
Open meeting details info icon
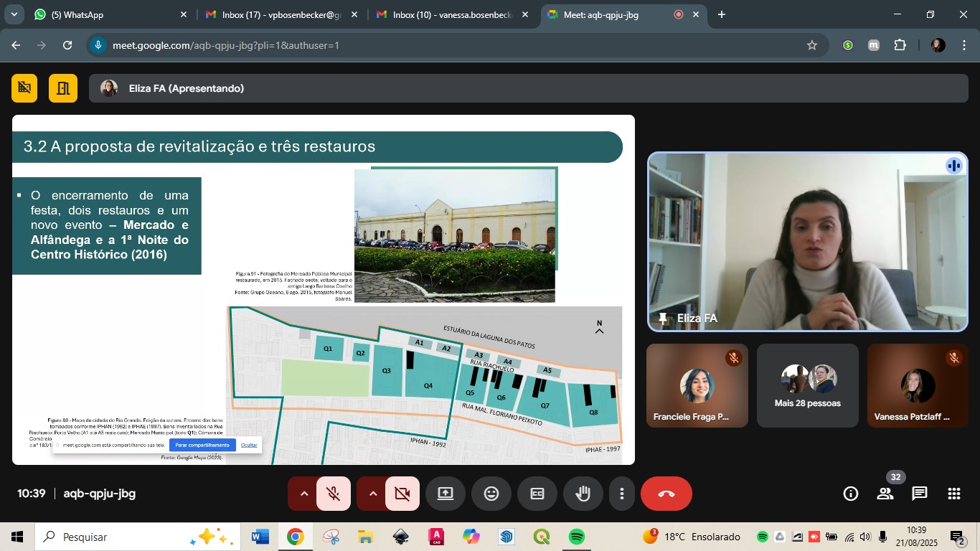851,494
